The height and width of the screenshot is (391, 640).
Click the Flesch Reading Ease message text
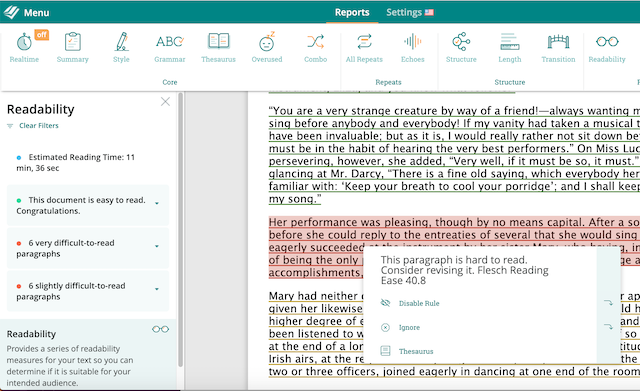pyautogui.click(x=464, y=270)
